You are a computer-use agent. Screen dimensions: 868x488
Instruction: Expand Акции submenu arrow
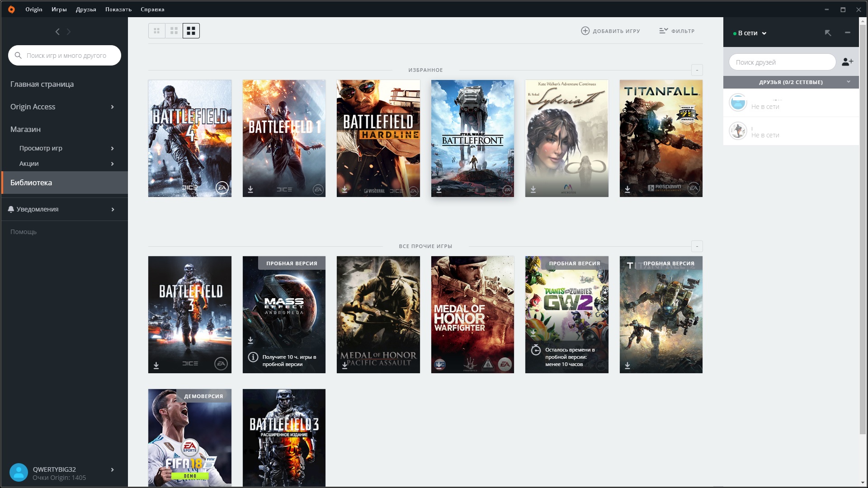click(112, 164)
